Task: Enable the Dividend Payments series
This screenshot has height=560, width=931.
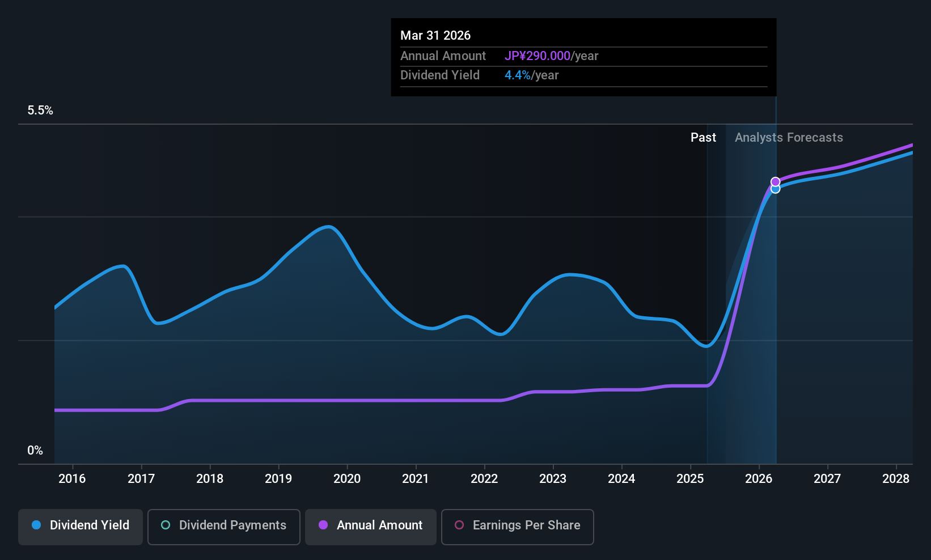Action: coord(224,527)
